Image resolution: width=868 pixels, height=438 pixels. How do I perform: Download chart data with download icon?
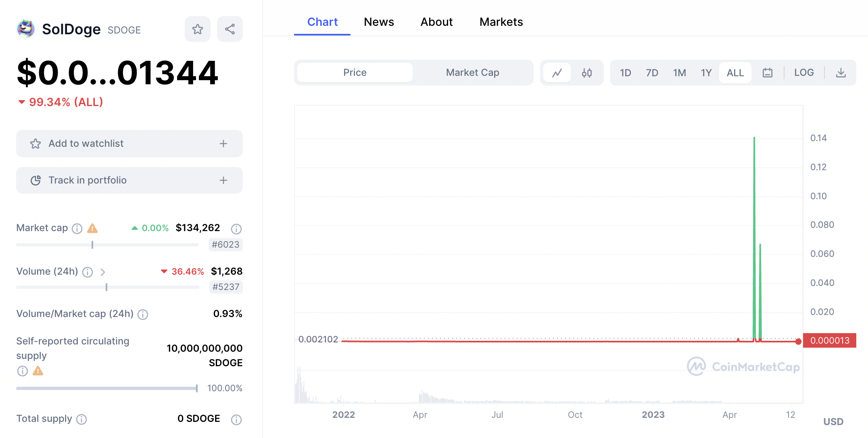coord(841,73)
